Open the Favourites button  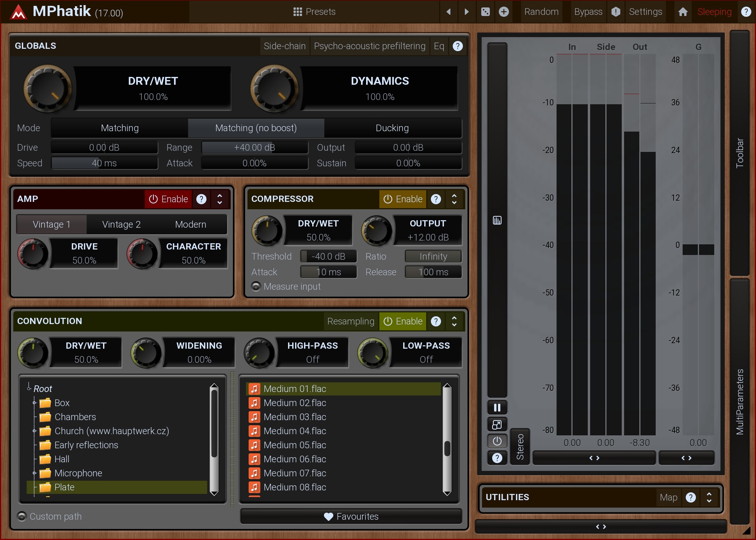351,517
